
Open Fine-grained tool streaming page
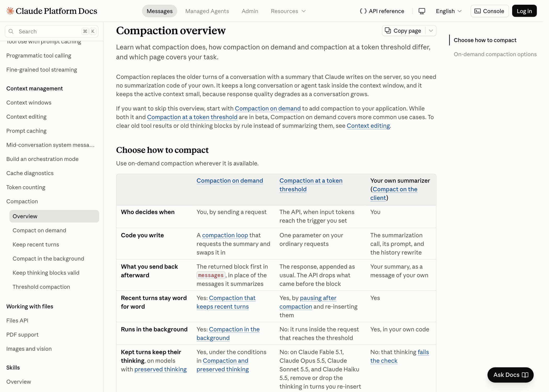point(42,70)
